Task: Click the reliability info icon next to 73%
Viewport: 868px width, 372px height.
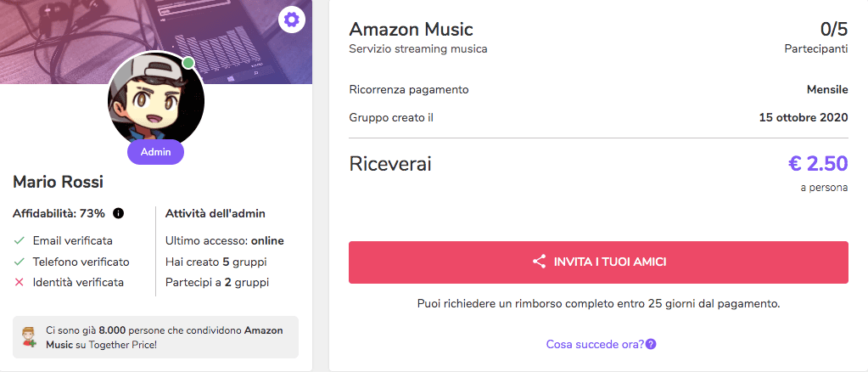Action: click(118, 213)
